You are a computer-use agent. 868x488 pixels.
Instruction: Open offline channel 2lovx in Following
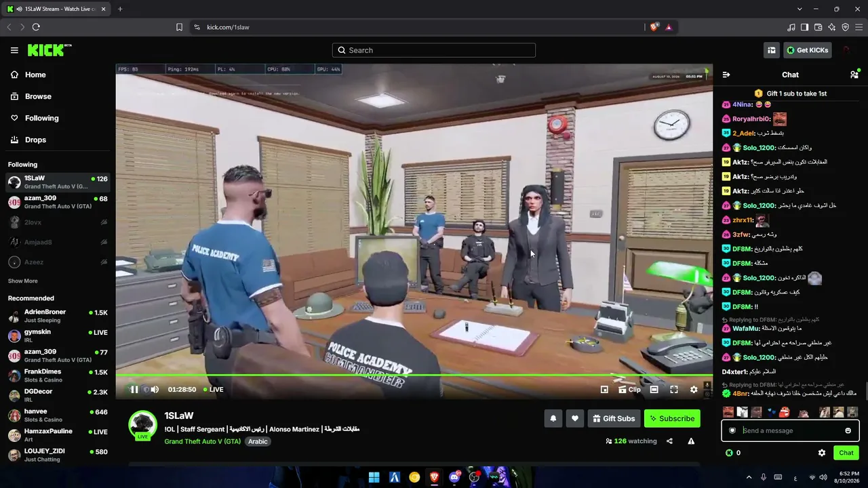[x=58, y=222]
